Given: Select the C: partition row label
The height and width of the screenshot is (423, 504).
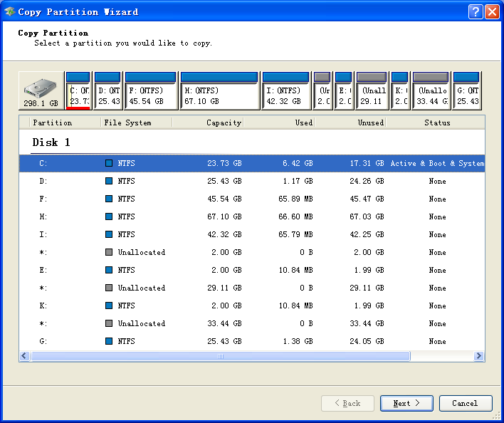Looking at the screenshot, I should point(43,163).
